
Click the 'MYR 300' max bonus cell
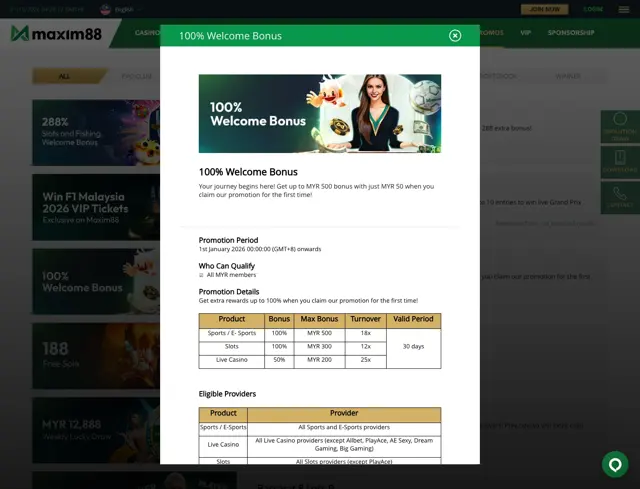319,347
